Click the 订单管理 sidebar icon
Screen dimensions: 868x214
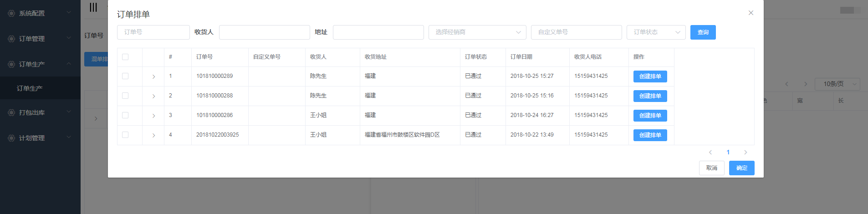point(11,39)
